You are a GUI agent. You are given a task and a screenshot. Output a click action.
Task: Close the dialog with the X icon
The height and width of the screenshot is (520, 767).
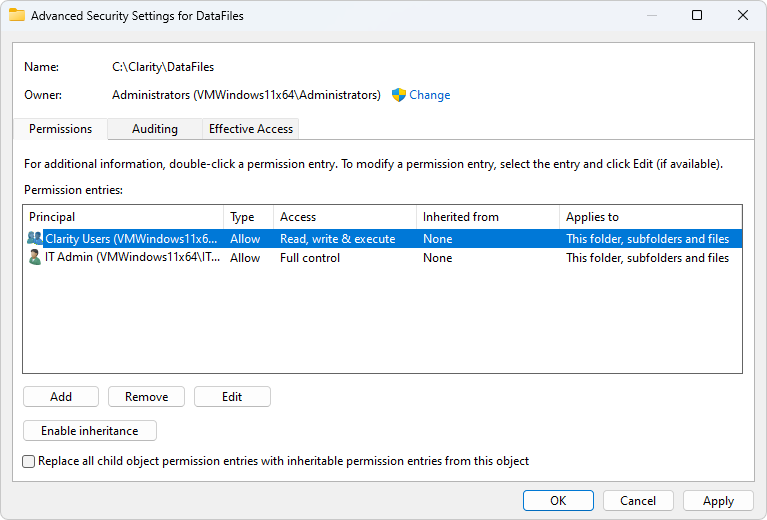(x=743, y=15)
